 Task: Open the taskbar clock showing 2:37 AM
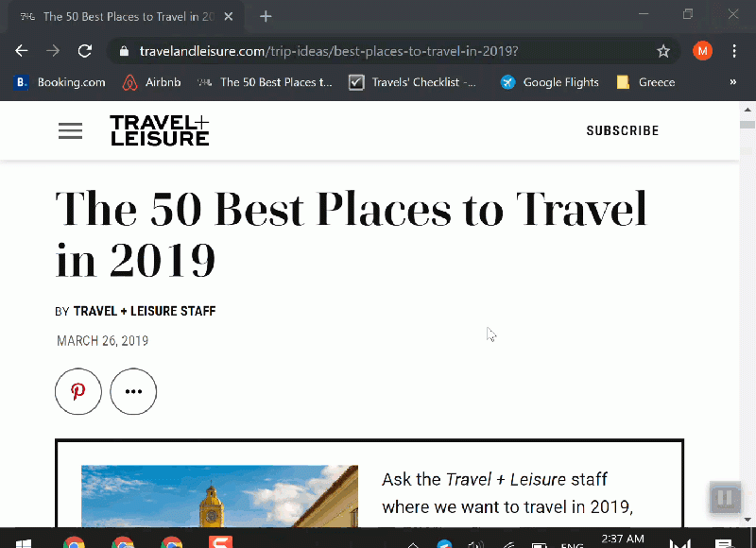tap(623, 539)
